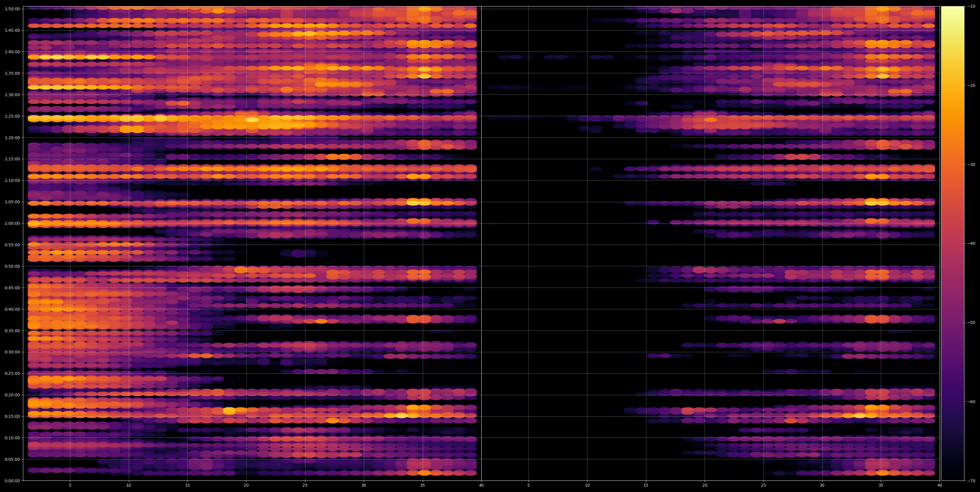Image resolution: width=980 pixels, height=492 pixels.
Task: Click the 0:45:00 y-axis tick label
Action: [13, 288]
